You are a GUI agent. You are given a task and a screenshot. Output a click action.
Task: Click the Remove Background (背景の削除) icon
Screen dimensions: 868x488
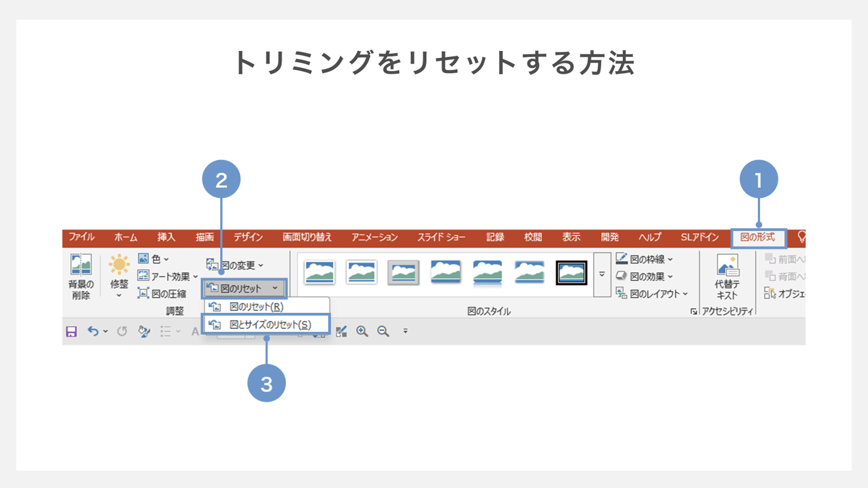click(x=81, y=265)
